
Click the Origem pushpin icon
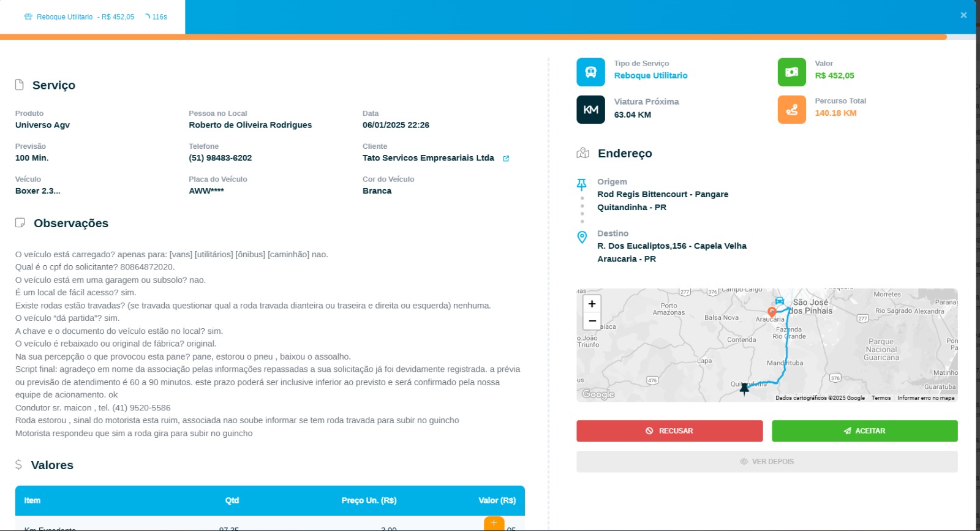click(582, 184)
